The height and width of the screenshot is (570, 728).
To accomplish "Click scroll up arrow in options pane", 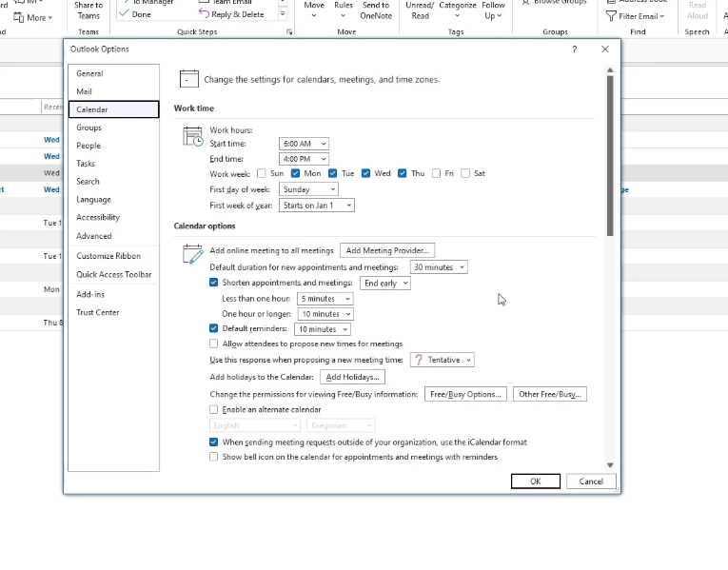I will click(610, 70).
